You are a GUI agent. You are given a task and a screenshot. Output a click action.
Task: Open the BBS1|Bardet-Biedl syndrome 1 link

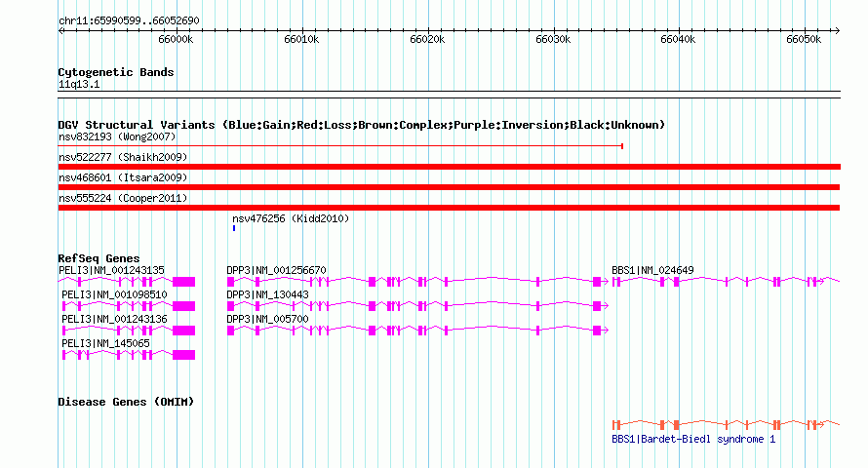point(693,439)
